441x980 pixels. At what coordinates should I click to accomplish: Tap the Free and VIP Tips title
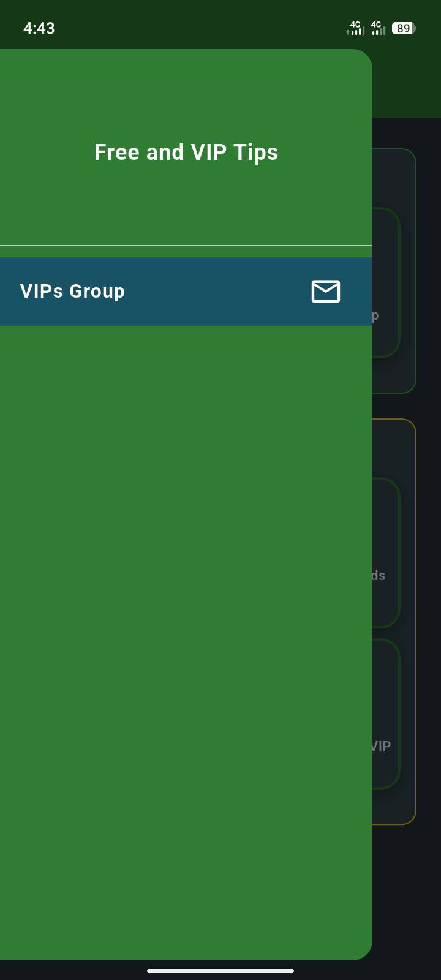pyautogui.click(x=186, y=153)
